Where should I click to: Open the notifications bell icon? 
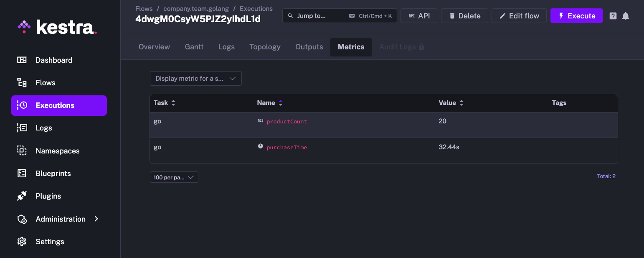(625, 16)
